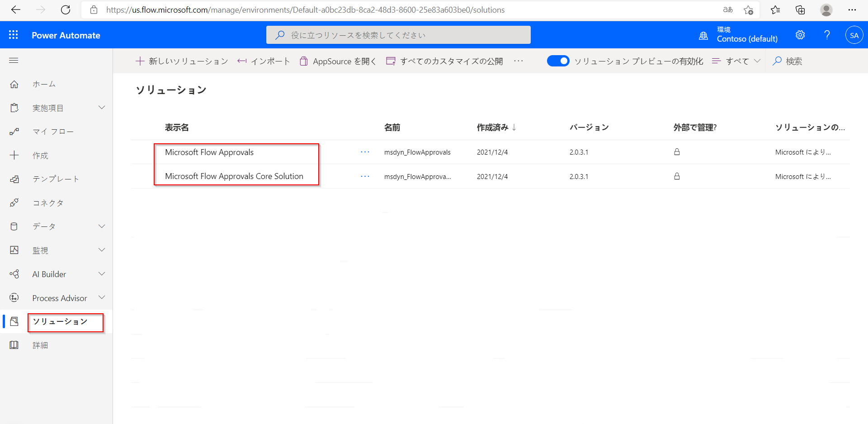
Task: Expand the 監視 chevron
Action: tap(102, 250)
